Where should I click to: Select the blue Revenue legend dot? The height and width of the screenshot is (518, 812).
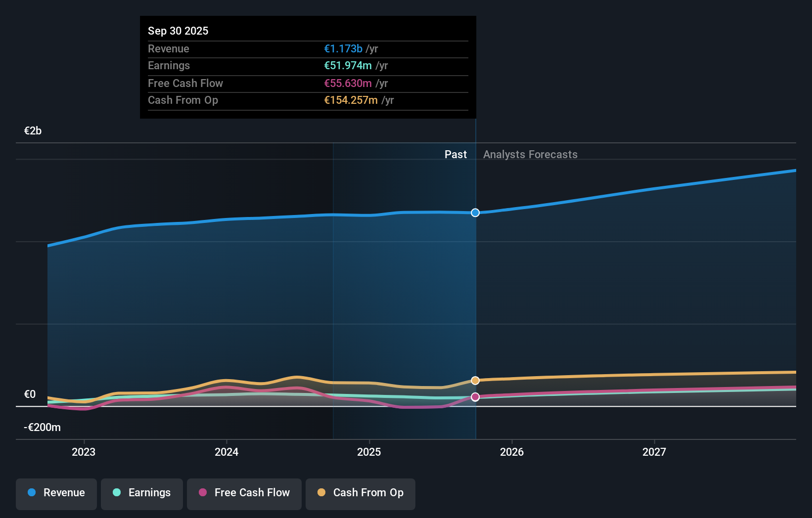tap(31, 493)
